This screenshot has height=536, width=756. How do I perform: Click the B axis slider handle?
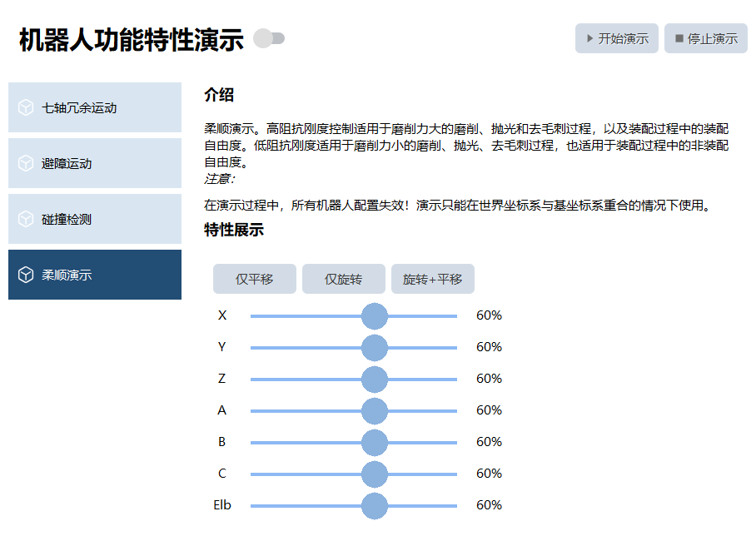(x=375, y=443)
